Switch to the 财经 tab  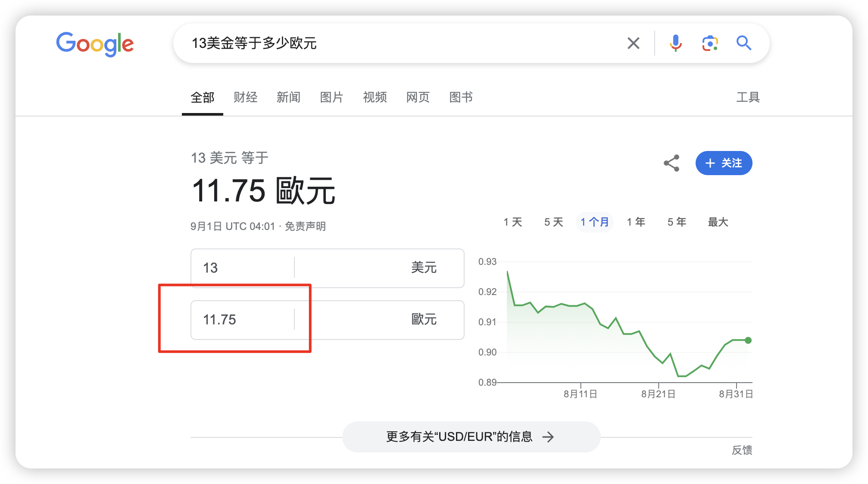click(246, 97)
